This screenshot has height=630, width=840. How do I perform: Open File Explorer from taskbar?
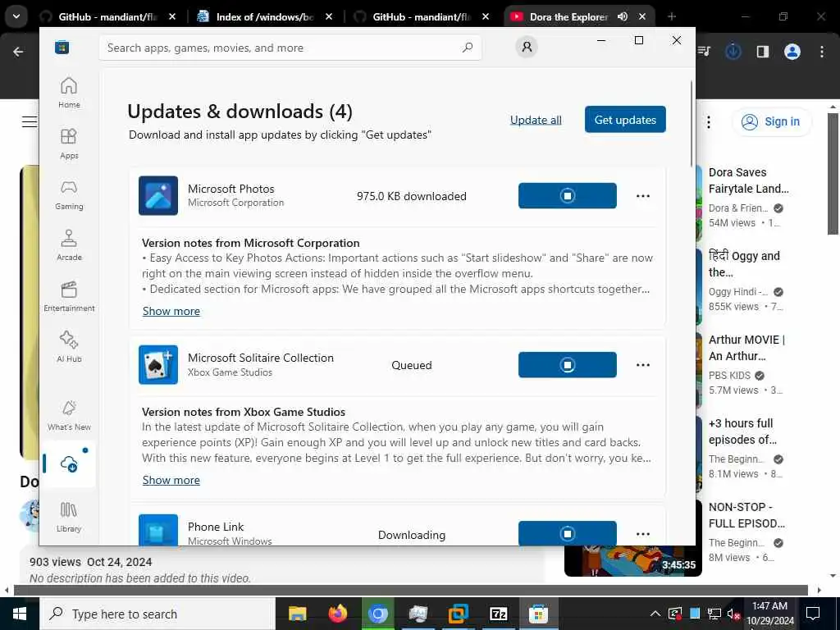coord(297,614)
